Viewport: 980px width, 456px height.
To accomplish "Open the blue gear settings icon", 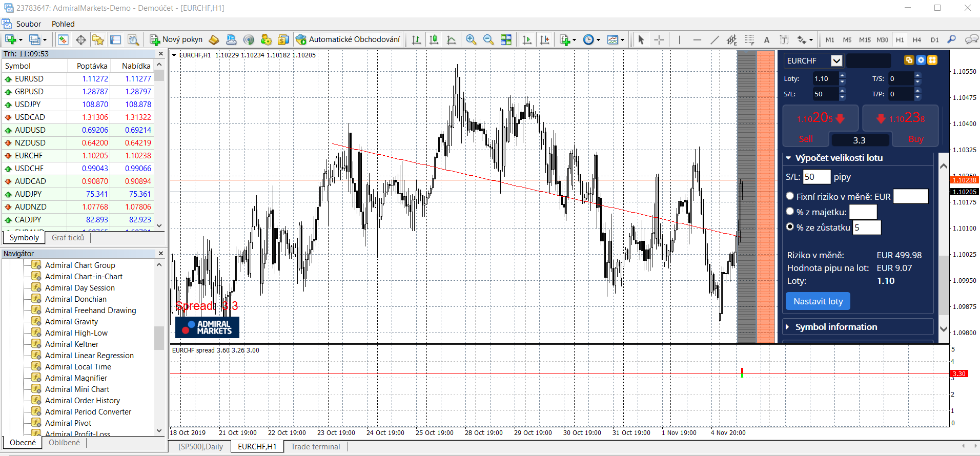I will tap(921, 60).
